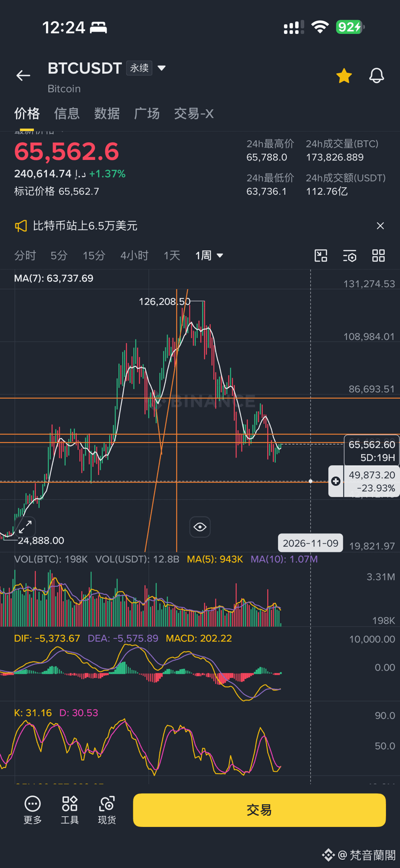Image resolution: width=400 pixels, height=868 pixels.
Task: Toggle drawings visibility eye icon
Action: [200, 527]
